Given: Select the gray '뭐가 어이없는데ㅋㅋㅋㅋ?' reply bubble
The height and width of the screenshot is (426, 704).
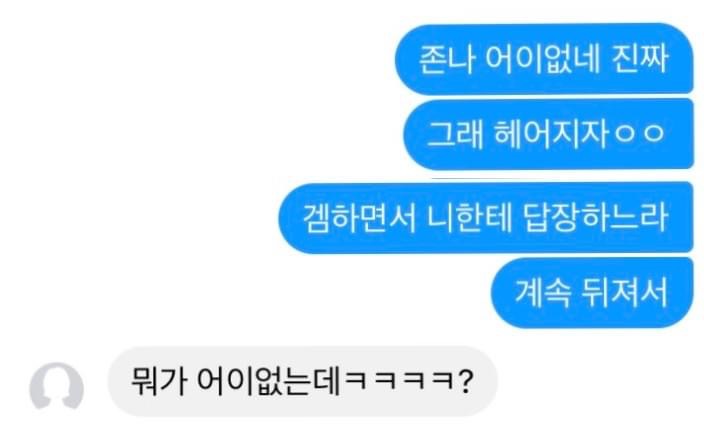Looking at the screenshot, I should [x=303, y=381].
